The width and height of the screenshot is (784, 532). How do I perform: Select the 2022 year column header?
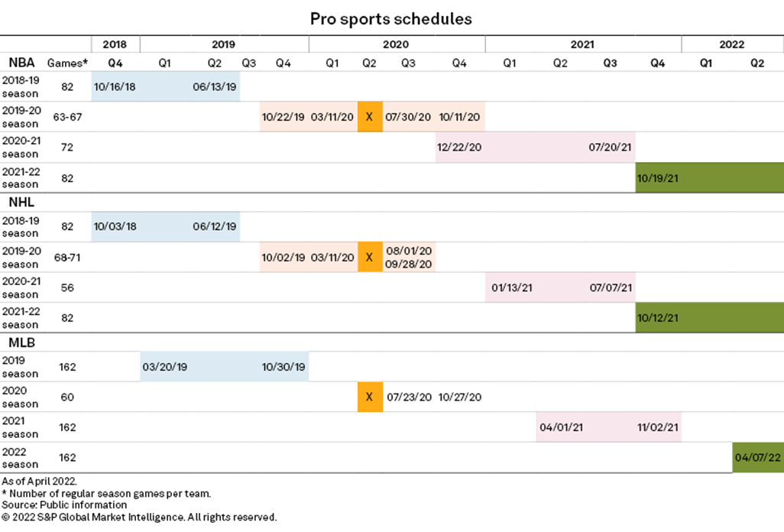point(732,45)
